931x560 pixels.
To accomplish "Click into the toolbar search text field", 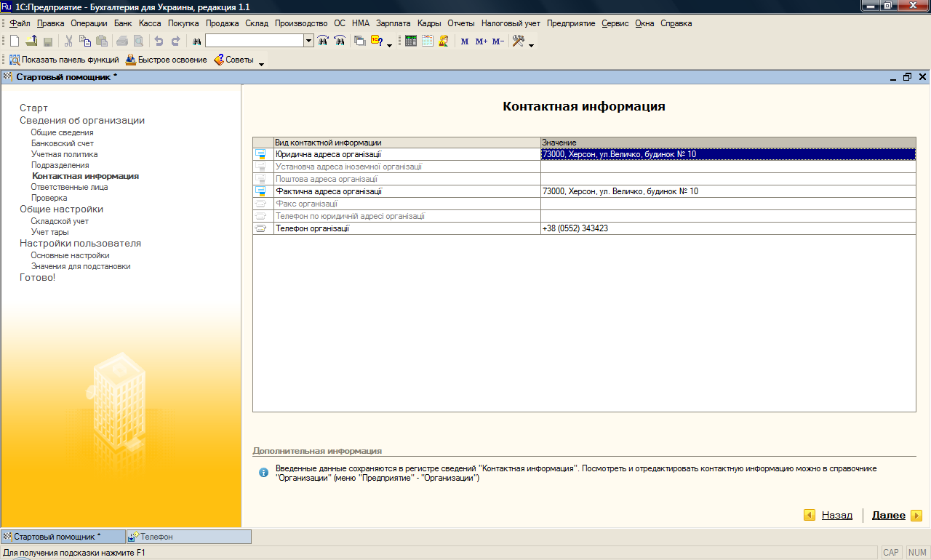I will pyautogui.click(x=255, y=41).
